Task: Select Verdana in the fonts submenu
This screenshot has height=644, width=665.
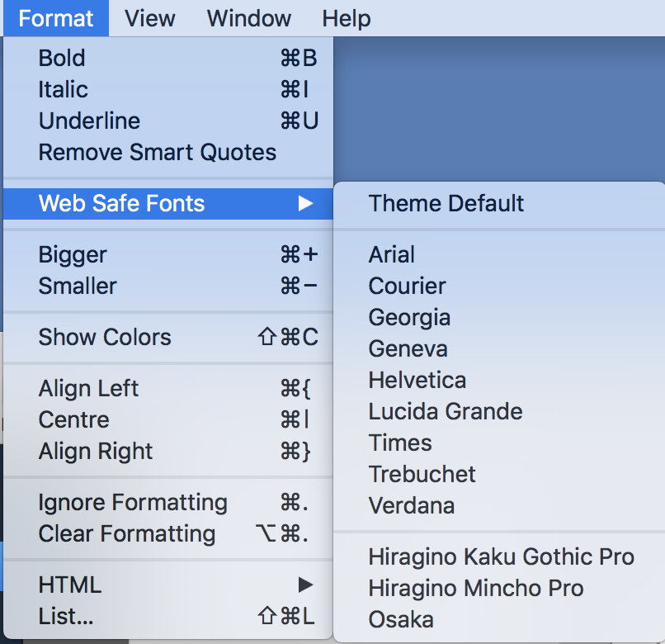Action: [x=499, y=505]
